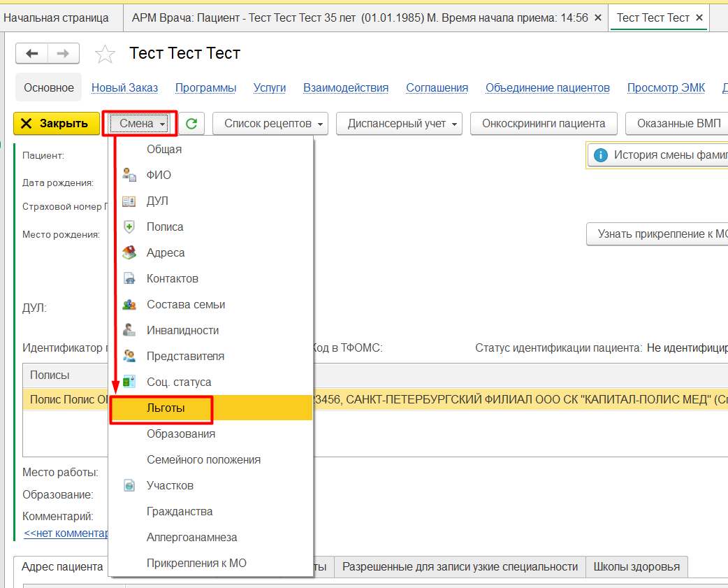Close the АРМ Врача tab
728x588 pixels.
pyautogui.click(x=597, y=17)
